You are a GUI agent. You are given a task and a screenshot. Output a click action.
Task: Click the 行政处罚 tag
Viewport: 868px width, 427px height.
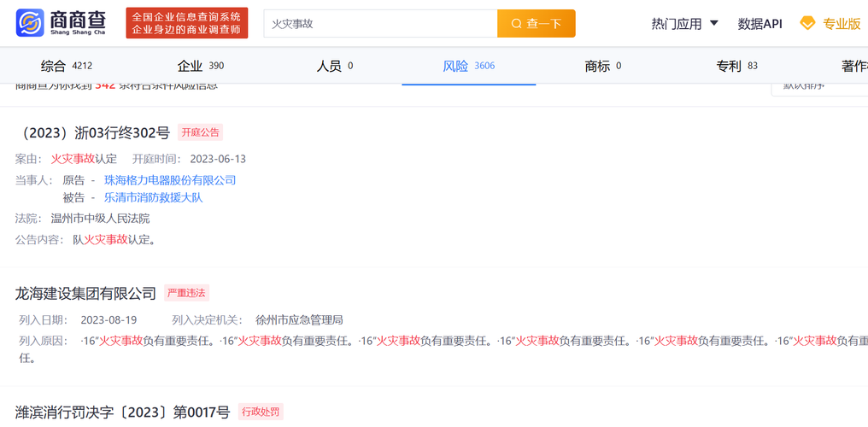261,412
